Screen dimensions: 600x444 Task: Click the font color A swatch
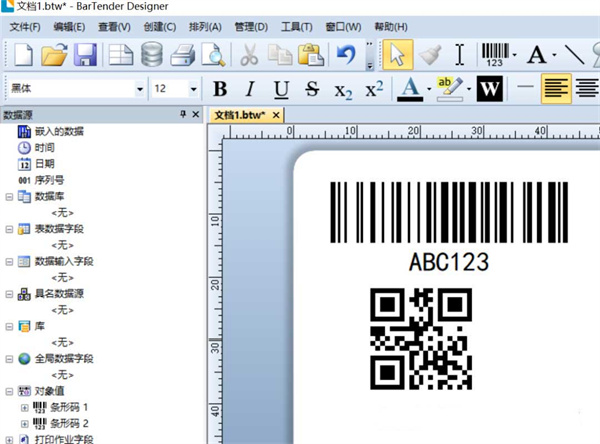coord(408,90)
